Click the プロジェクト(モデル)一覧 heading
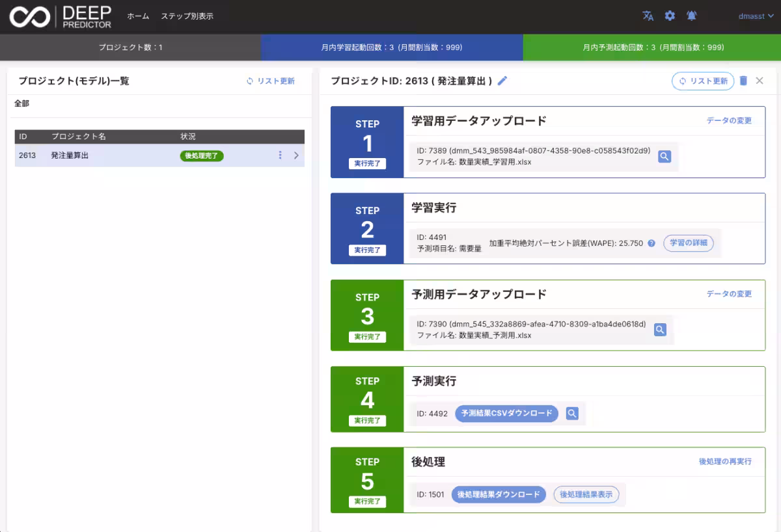The height and width of the screenshot is (532, 781). [74, 81]
